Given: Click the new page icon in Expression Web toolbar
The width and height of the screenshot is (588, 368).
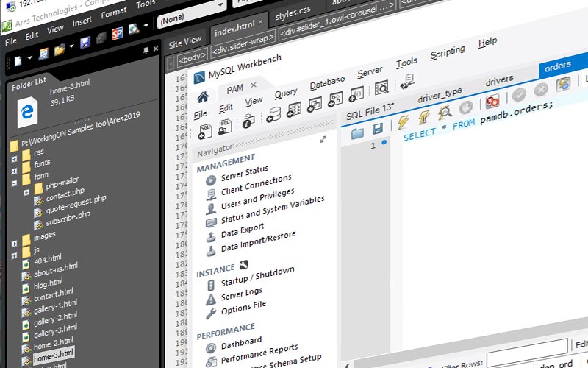Looking at the screenshot, I should [18, 61].
